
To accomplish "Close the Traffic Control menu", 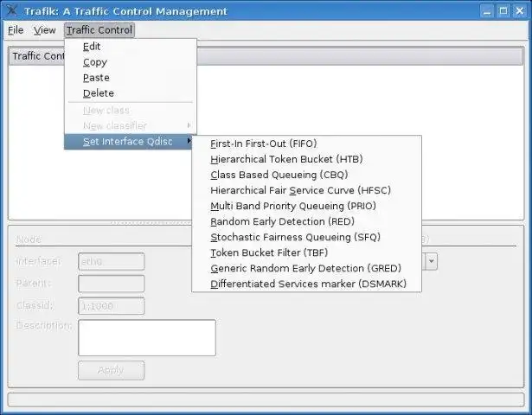I will tap(99, 30).
